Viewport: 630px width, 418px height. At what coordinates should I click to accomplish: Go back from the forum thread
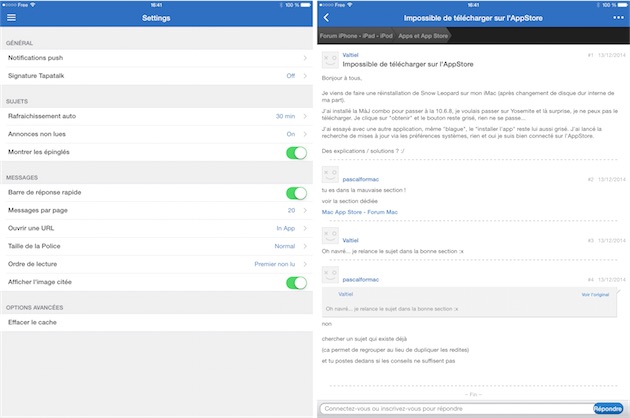point(326,18)
